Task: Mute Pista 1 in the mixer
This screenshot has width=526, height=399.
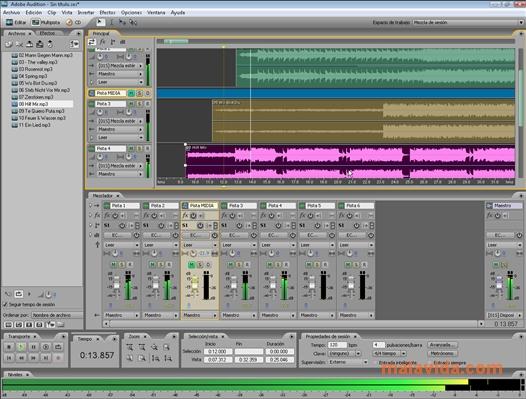Action: (x=114, y=265)
